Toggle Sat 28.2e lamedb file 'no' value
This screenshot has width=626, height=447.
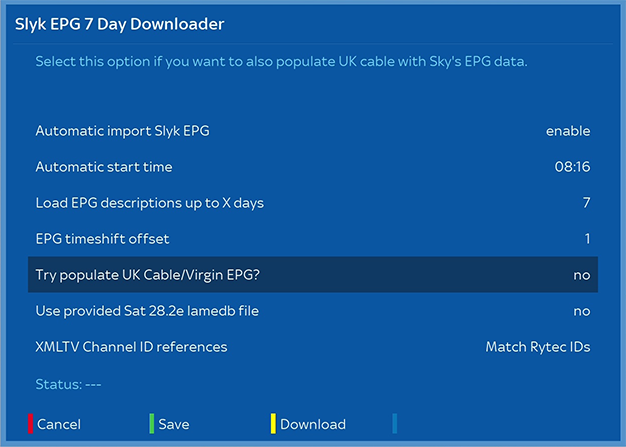point(581,311)
